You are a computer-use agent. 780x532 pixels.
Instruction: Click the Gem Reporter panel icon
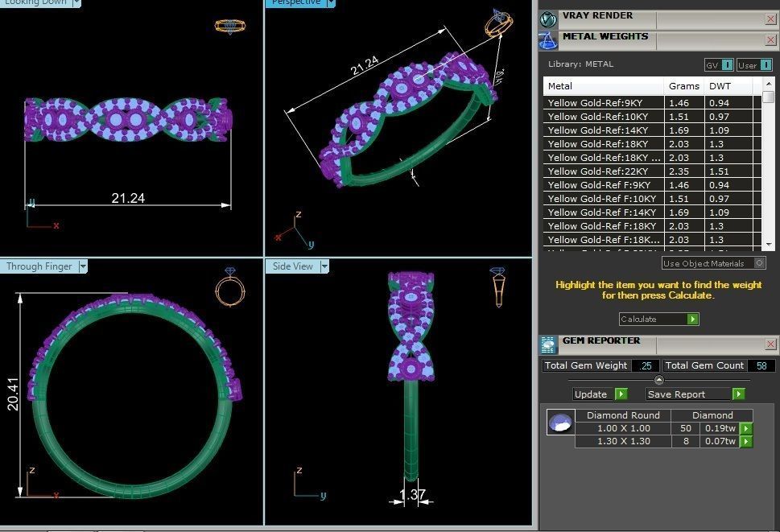point(548,344)
